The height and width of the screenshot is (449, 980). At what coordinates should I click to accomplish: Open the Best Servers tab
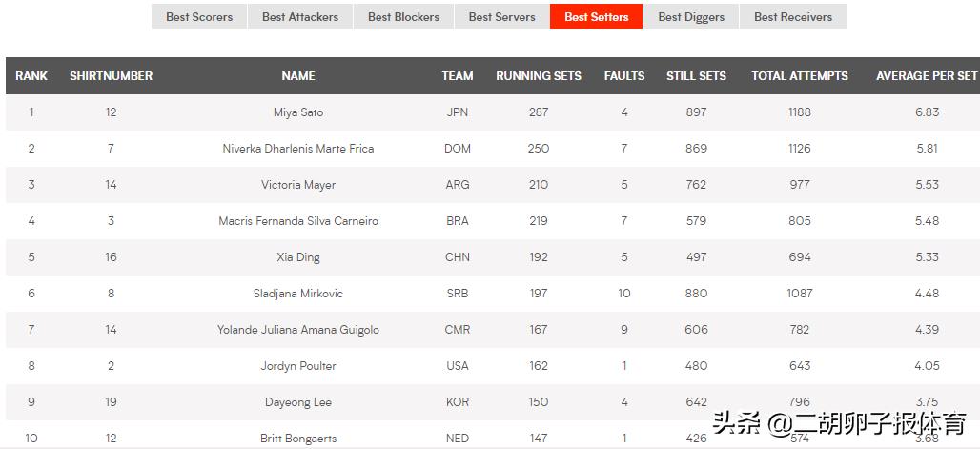[x=501, y=17]
